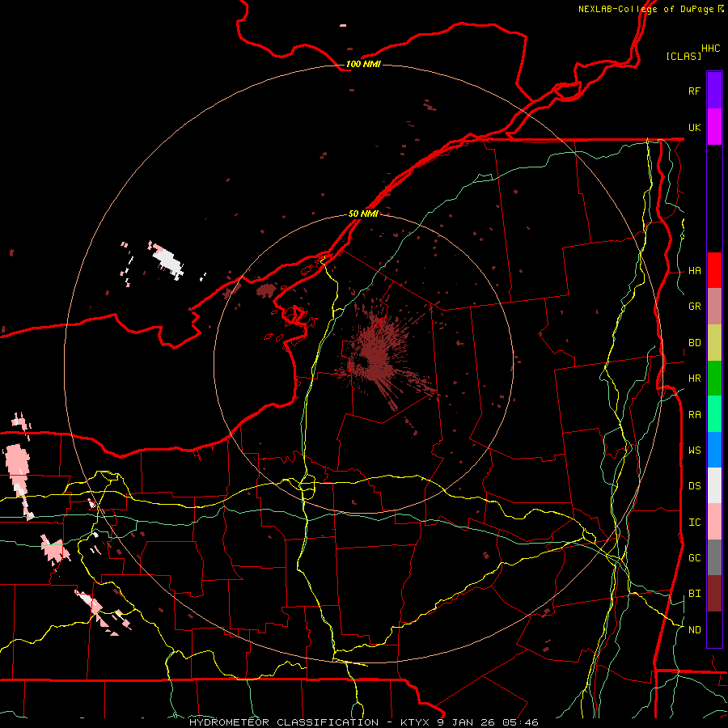Click the GR legend label
This screenshot has height=728, width=728.
[x=694, y=307]
